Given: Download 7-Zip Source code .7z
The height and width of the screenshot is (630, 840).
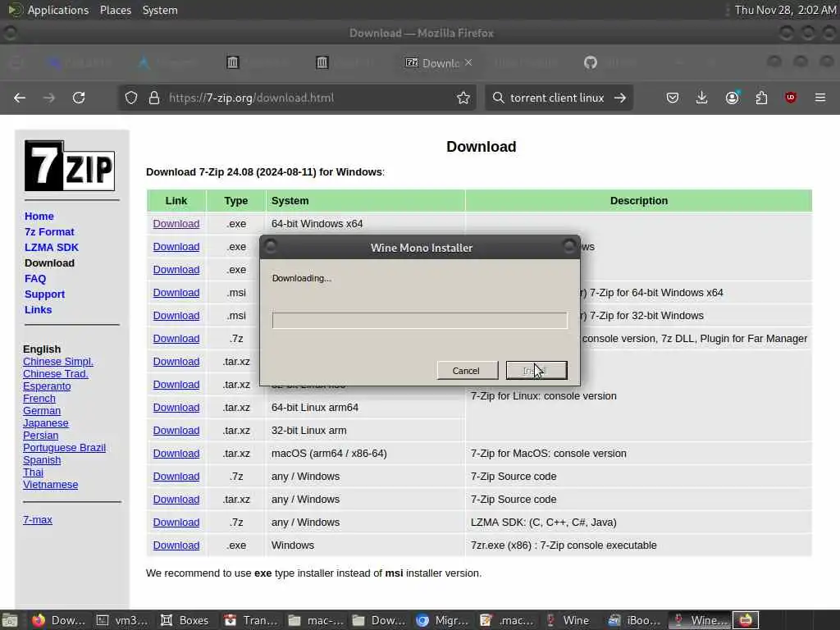Looking at the screenshot, I should coord(176,477).
